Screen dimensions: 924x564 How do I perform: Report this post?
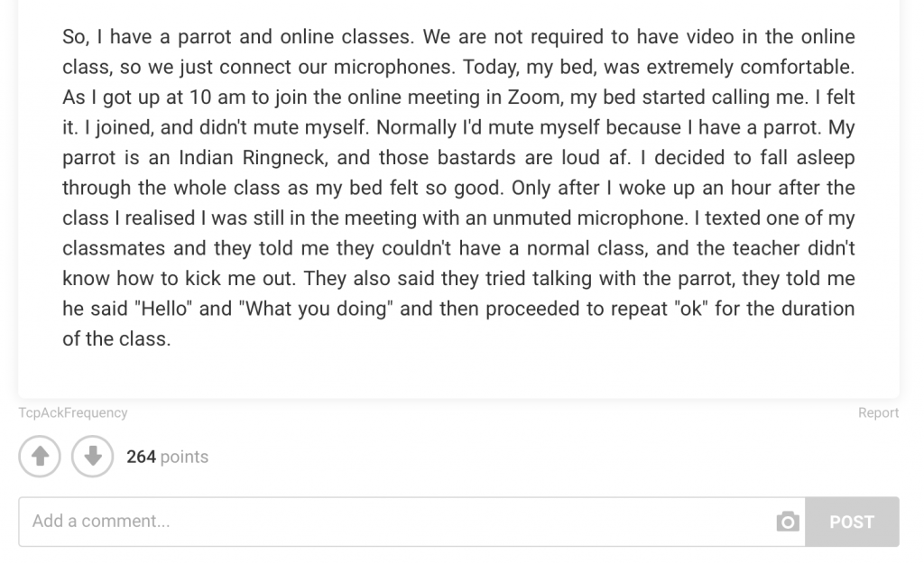878,412
